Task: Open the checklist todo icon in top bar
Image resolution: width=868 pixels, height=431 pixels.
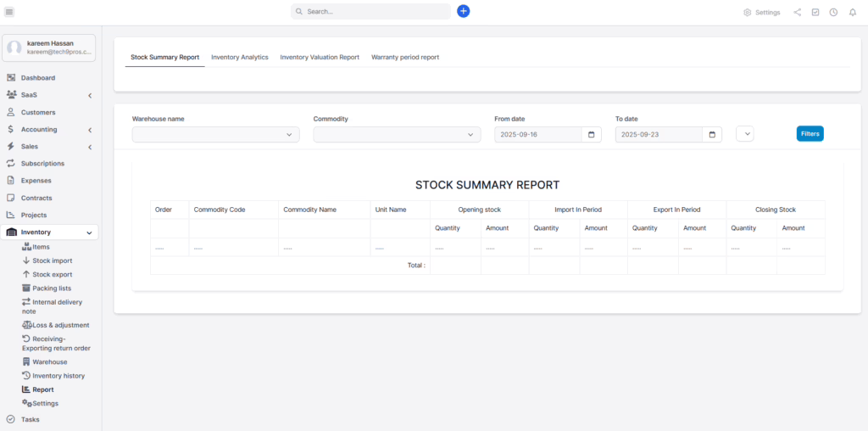Action: coord(815,12)
